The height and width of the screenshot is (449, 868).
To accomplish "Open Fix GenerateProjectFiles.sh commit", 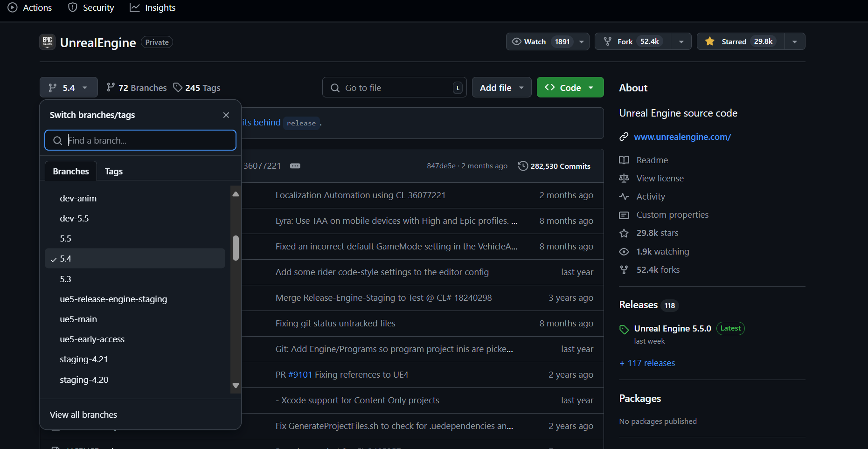I will tap(394, 426).
